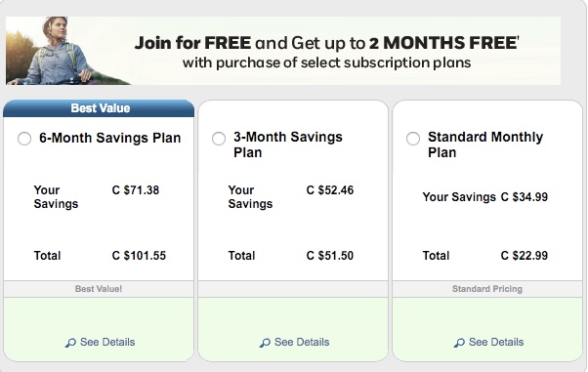This screenshot has height=372, width=588.
Task: Click the Standard Monthly Plan title
Action: 485,145
